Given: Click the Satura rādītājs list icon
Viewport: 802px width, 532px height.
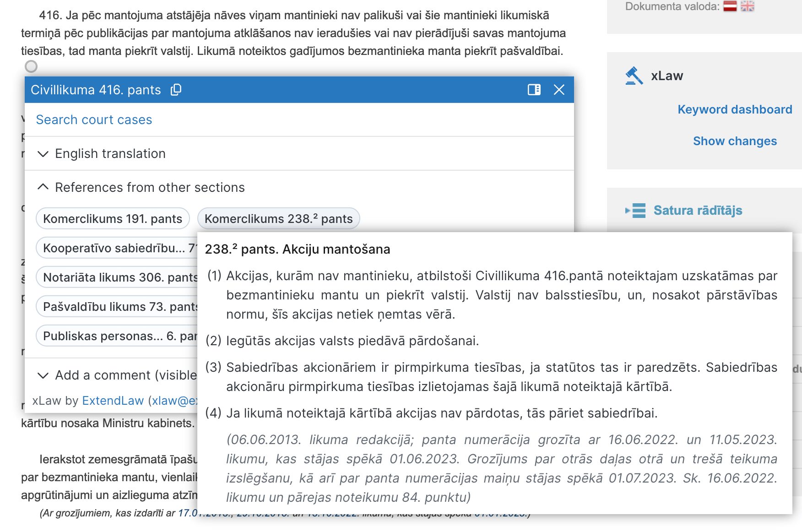Looking at the screenshot, I should [635, 211].
